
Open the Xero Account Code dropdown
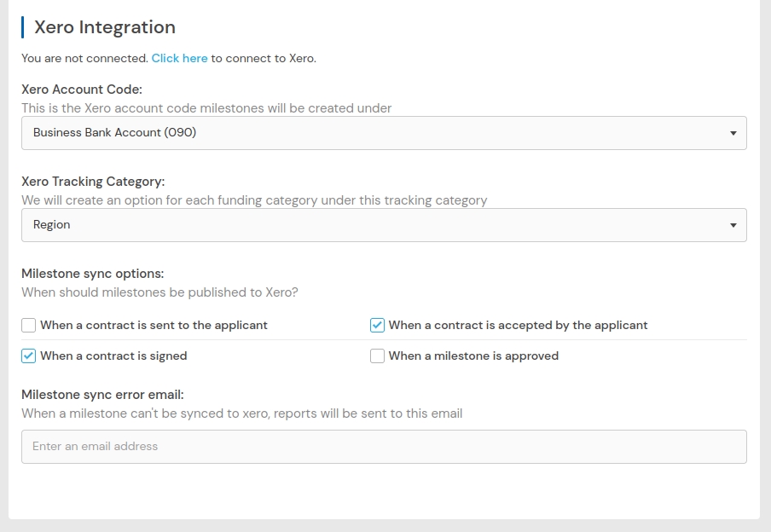384,133
